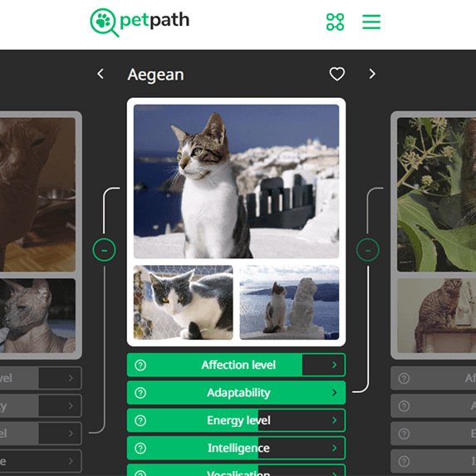Expand the left card's third trait chevron

pos(71,434)
